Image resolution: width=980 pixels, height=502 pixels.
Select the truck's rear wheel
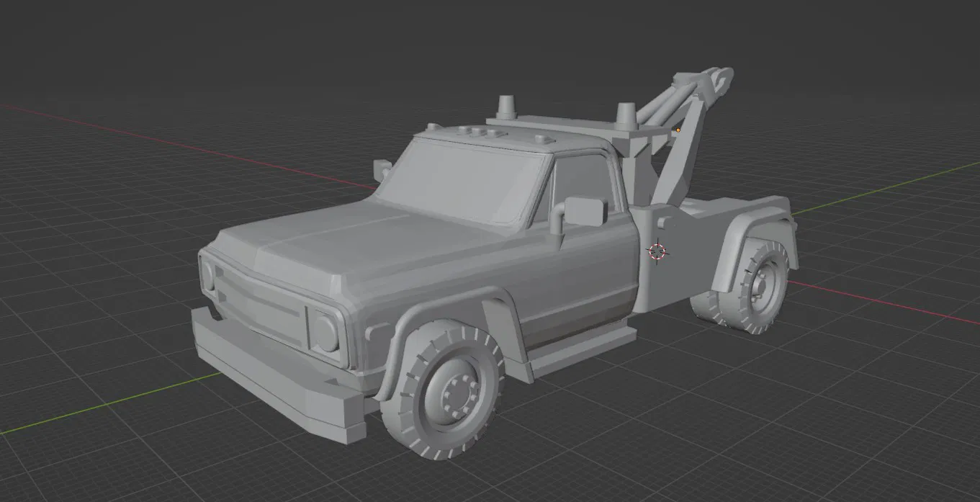point(754,285)
